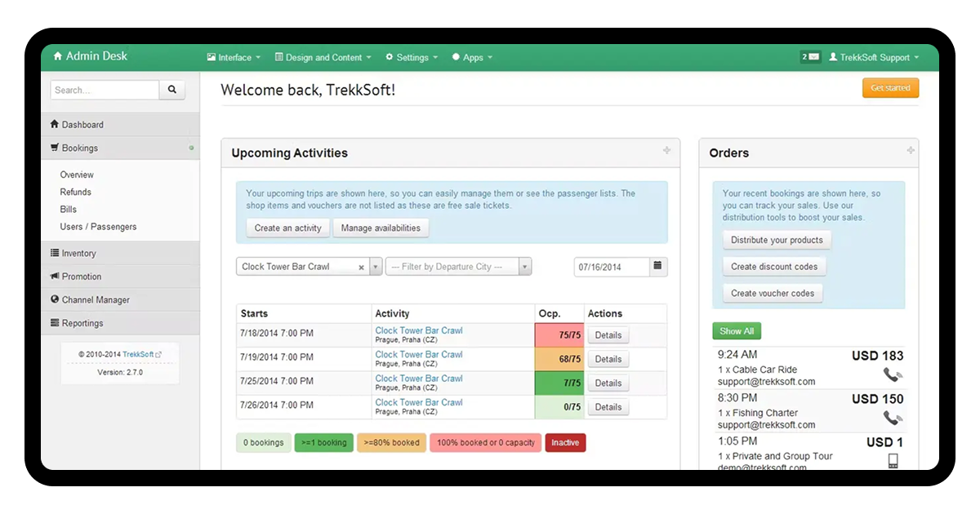The image size is (980, 514).
Task: Click the Get started button
Action: [890, 88]
